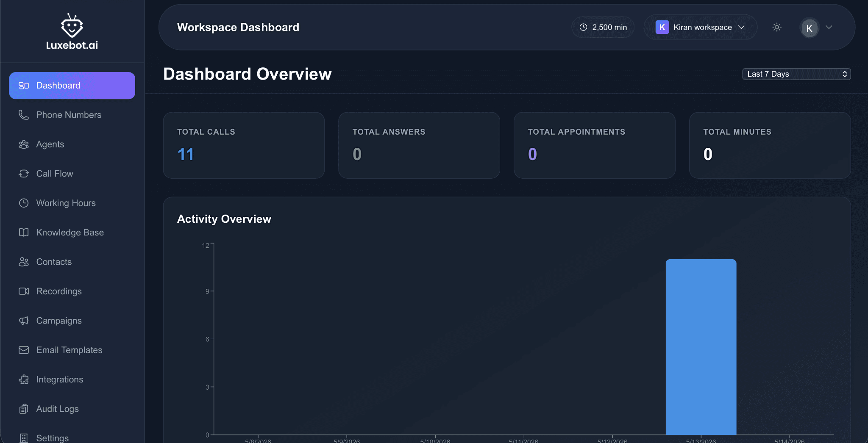
Task: Click the Settings building icon
Action: coord(24,438)
